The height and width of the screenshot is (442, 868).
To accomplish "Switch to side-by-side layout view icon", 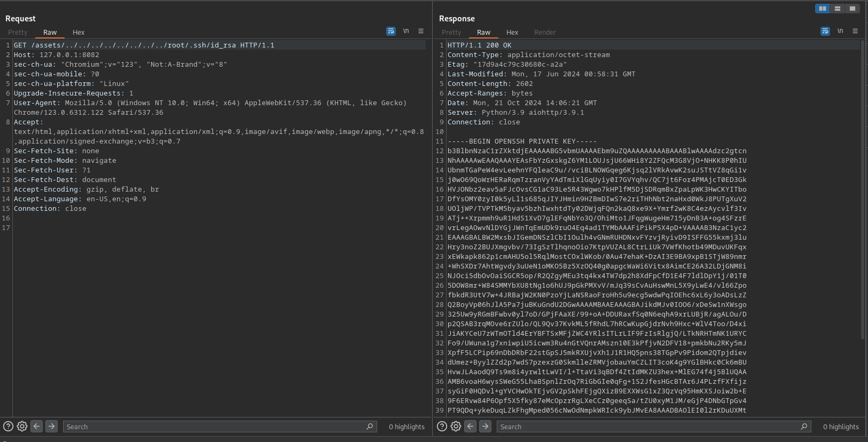I will tap(823, 9).
